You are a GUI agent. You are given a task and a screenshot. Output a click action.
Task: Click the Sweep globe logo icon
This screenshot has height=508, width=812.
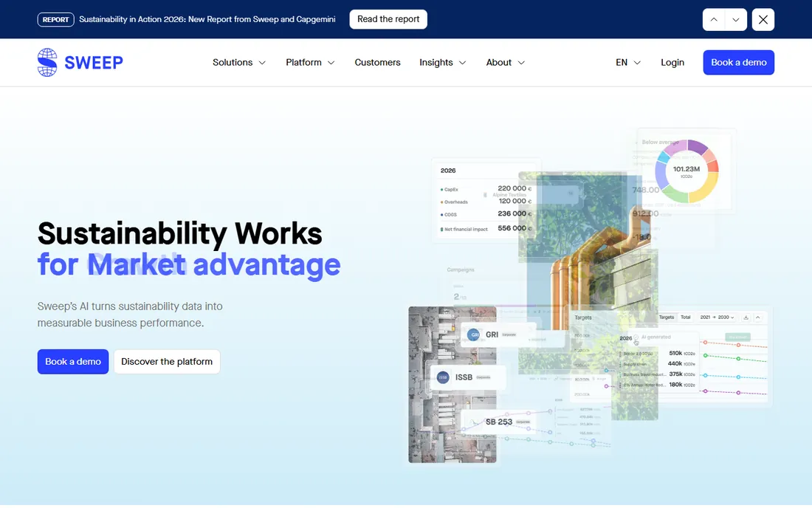click(x=47, y=63)
